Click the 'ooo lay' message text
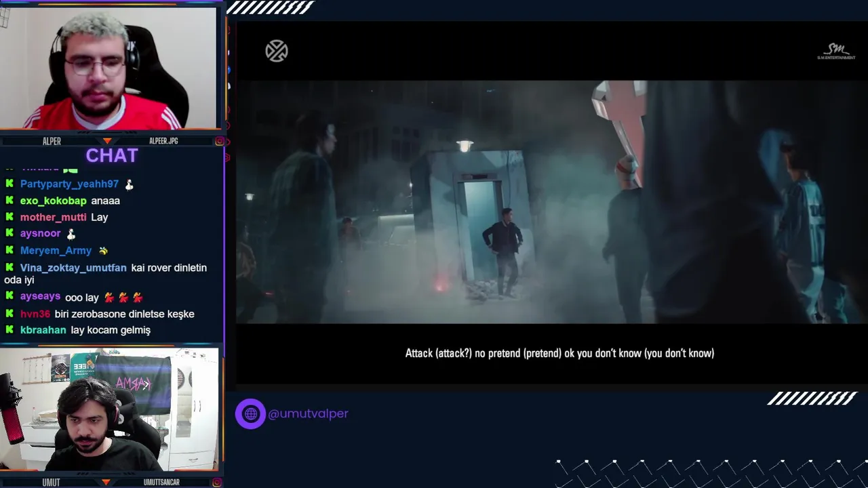Image resolution: width=868 pixels, height=488 pixels. tap(82, 298)
